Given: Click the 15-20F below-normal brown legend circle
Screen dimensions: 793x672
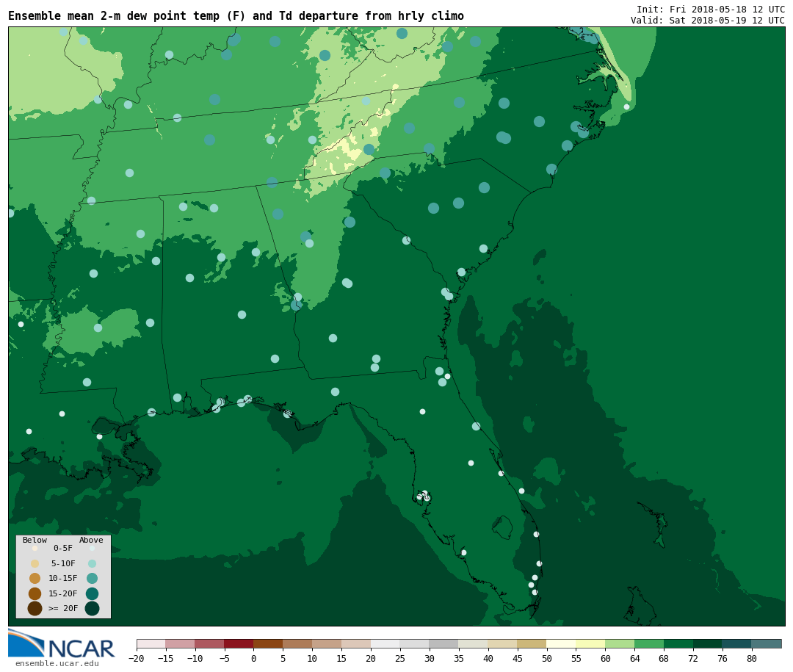Looking at the screenshot, I should point(35,593).
